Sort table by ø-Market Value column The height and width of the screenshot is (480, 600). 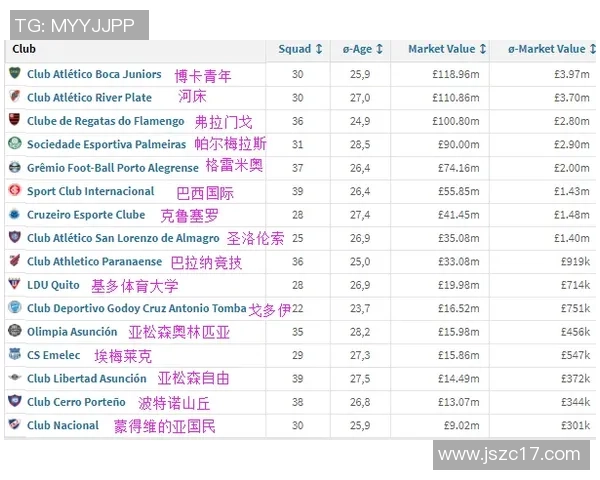(552, 49)
